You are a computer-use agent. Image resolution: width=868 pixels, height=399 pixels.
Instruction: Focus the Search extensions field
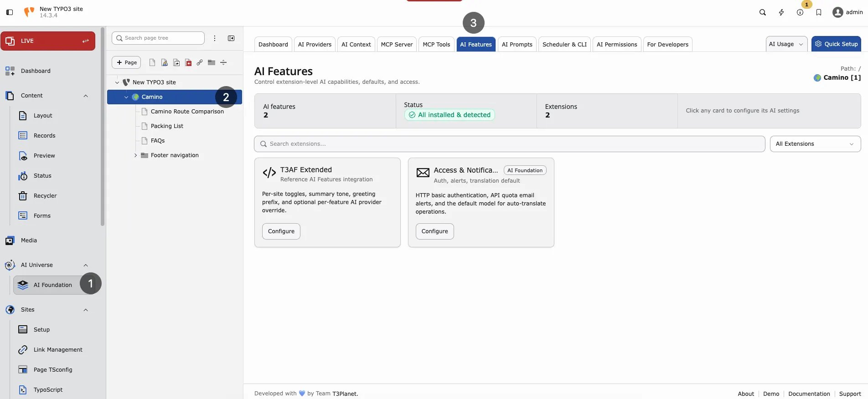point(509,144)
